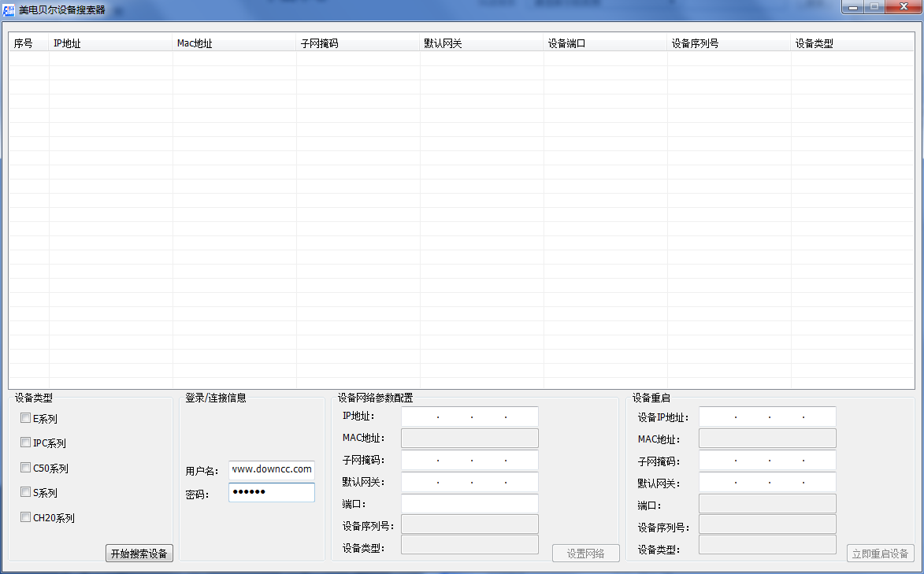Tick the CH20系列 checkbox
924x574 pixels.
click(25, 517)
